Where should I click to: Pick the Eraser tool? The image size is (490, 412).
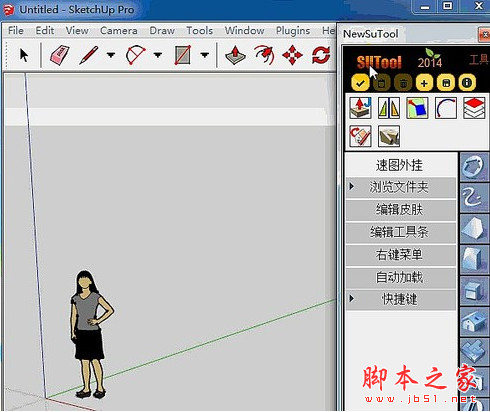60,55
